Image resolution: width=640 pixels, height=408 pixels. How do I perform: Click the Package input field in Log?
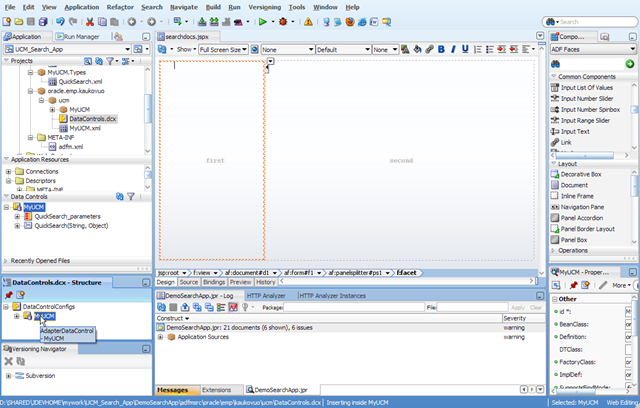(353, 307)
